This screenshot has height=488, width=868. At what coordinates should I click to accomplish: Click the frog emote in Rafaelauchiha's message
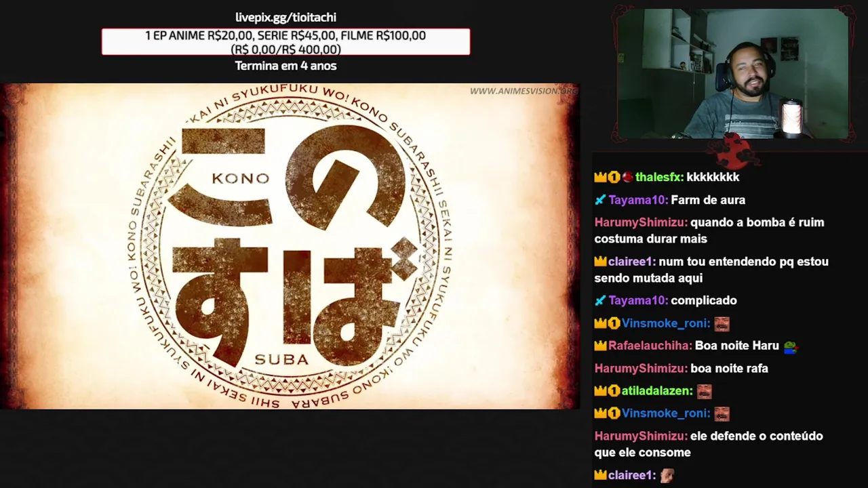791,346
